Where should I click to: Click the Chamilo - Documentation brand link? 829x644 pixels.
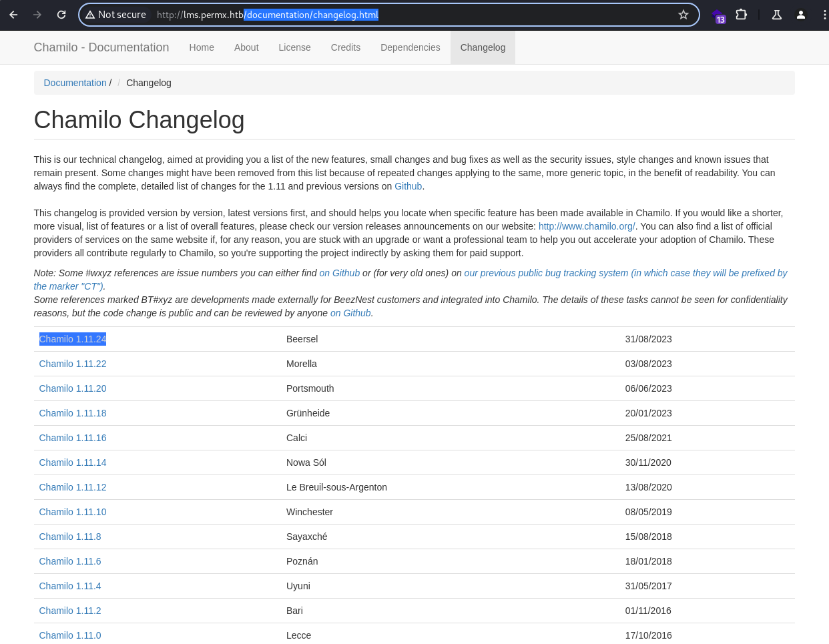pyautogui.click(x=101, y=47)
